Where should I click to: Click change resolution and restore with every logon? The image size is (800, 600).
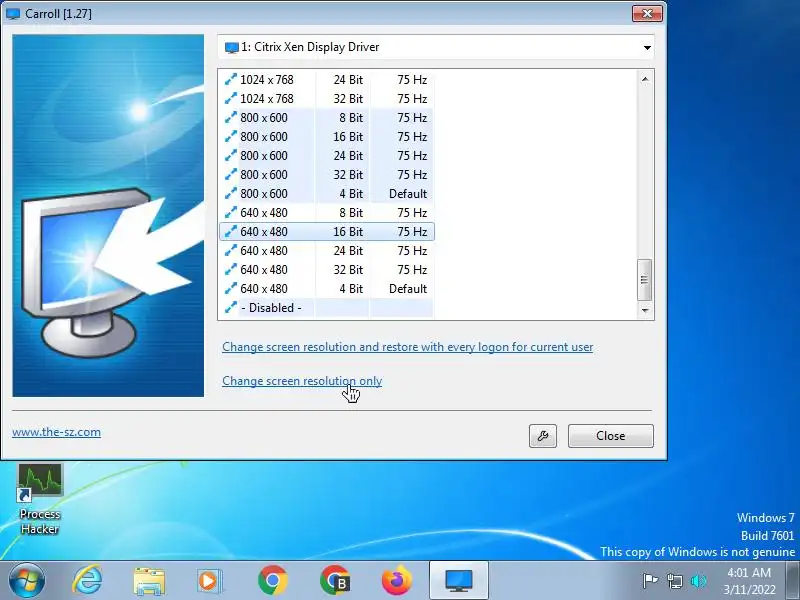coord(408,347)
